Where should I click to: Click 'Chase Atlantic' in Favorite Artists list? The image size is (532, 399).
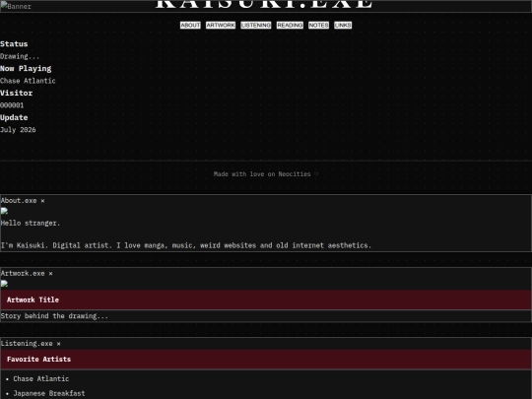coord(41,378)
